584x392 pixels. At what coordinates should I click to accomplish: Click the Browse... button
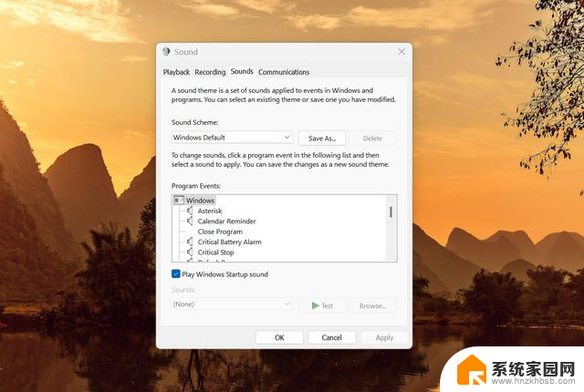tap(372, 305)
